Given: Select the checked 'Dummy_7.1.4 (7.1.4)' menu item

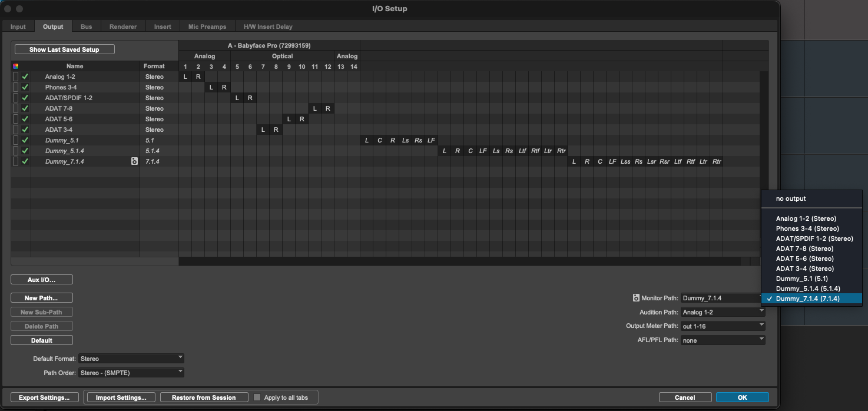Looking at the screenshot, I should coord(811,299).
